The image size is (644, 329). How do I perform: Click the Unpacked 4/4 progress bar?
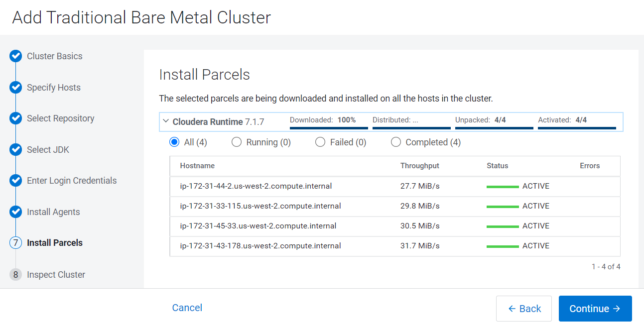pos(494,128)
